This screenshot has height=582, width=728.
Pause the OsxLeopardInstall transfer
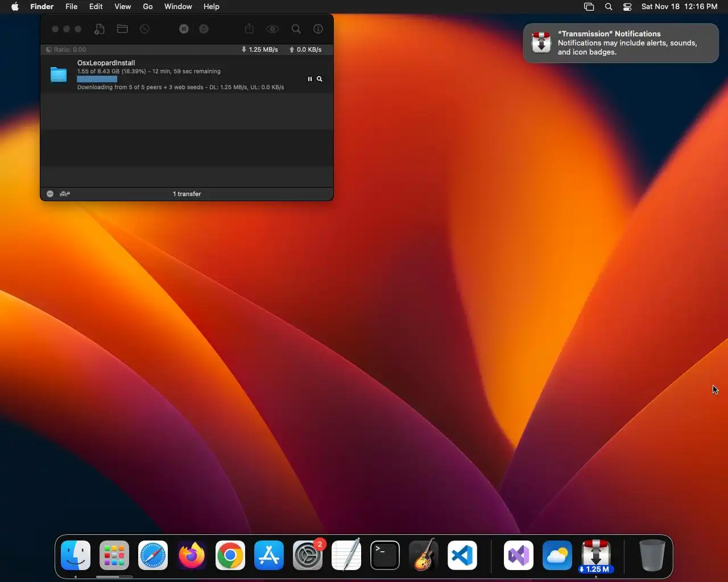310,79
